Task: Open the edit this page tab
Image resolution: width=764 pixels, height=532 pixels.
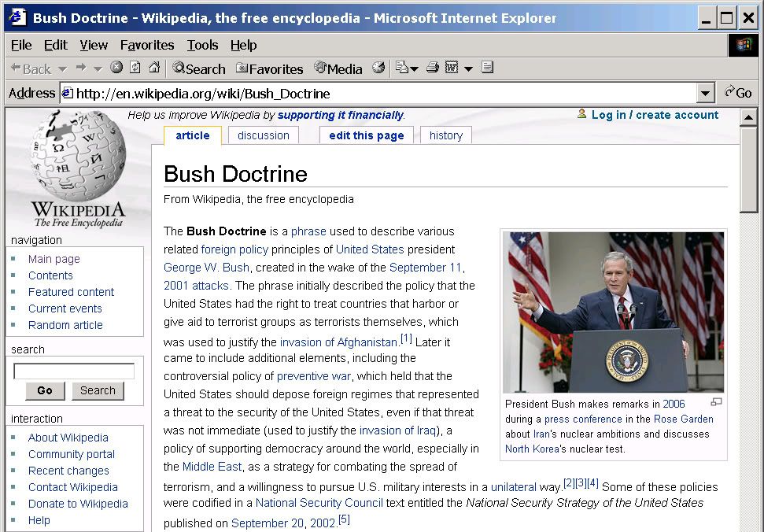Action: click(x=367, y=135)
